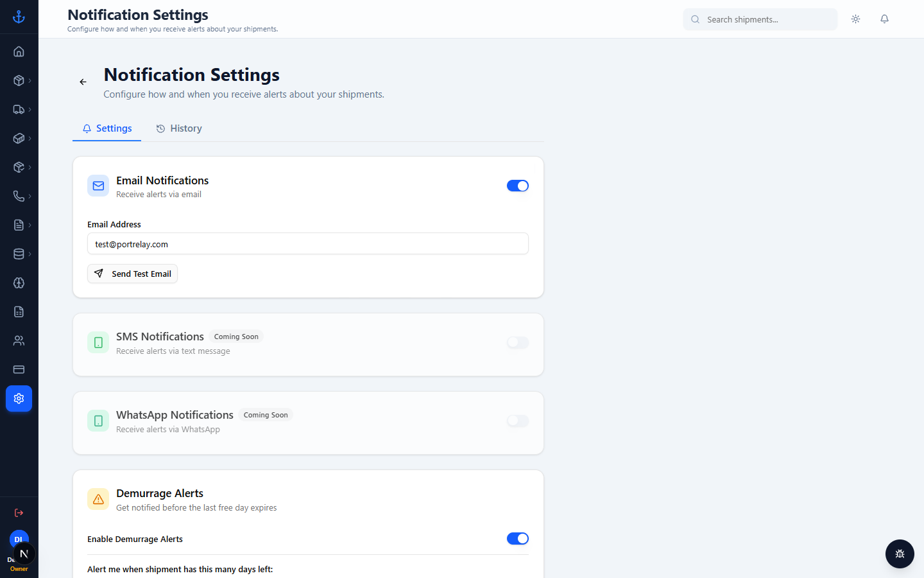Click the bug report floating button
The width and height of the screenshot is (924, 578).
tap(900, 554)
